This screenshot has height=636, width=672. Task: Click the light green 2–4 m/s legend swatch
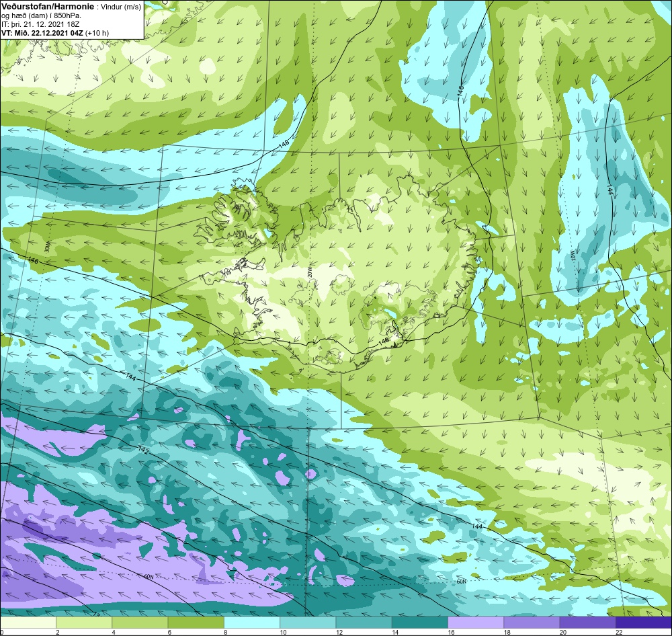[84, 623]
